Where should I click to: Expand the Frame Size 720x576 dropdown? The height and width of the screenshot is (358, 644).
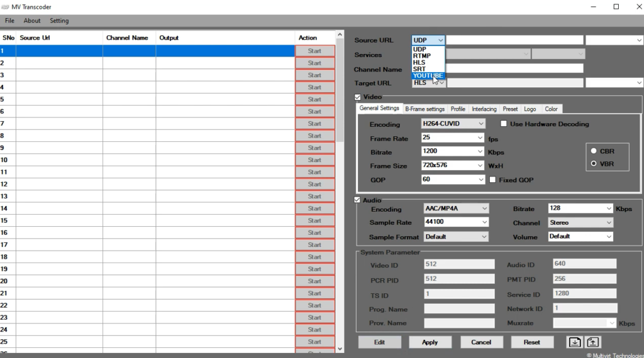(x=453, y=166)
